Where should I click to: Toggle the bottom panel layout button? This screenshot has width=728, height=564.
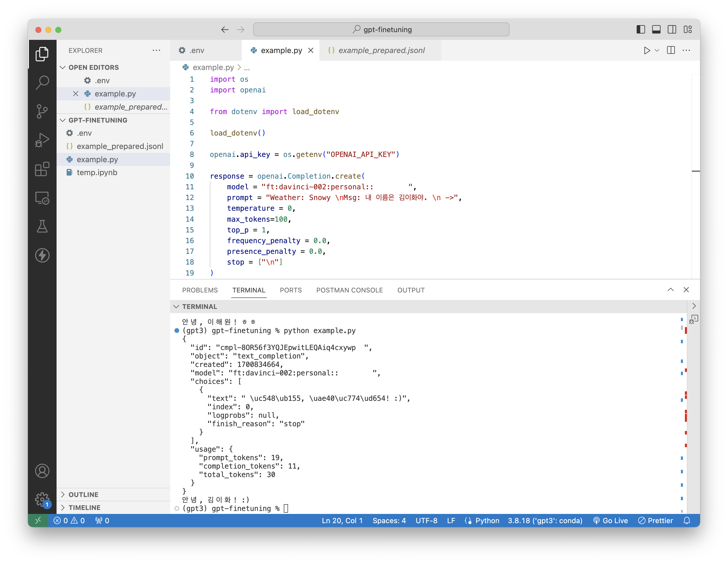(656, 29)
